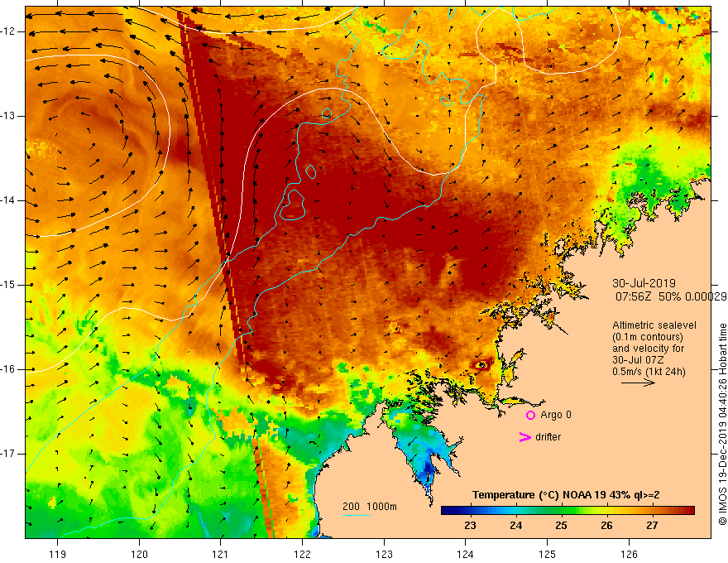The height and width of the screenshot is (563, 728).
Task: Click the text 07:56Z 50% 0.00029
Action: pos(671,296)
